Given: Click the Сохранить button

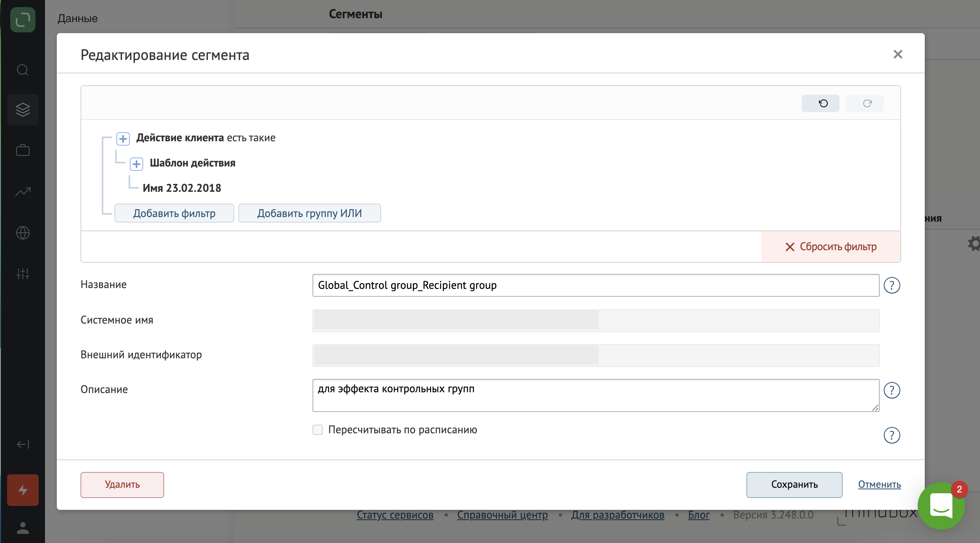Looking at the screenshot, I should [795, 485].
